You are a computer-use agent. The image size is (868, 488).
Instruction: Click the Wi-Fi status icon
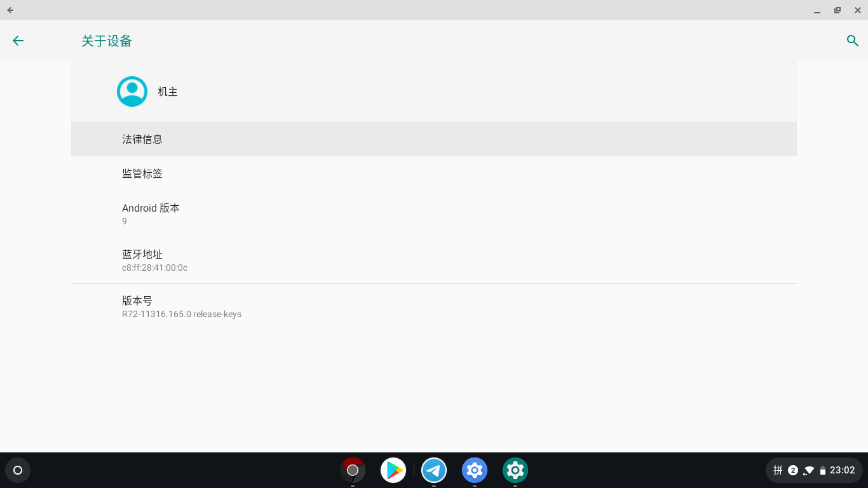coord(809,470)
